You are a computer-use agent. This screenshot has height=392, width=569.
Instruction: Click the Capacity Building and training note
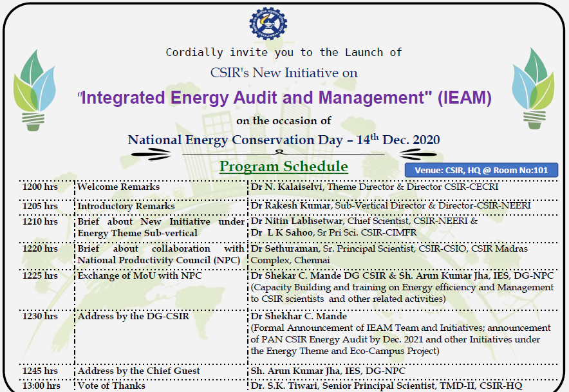pyautogui.click(x=402, y=294)
